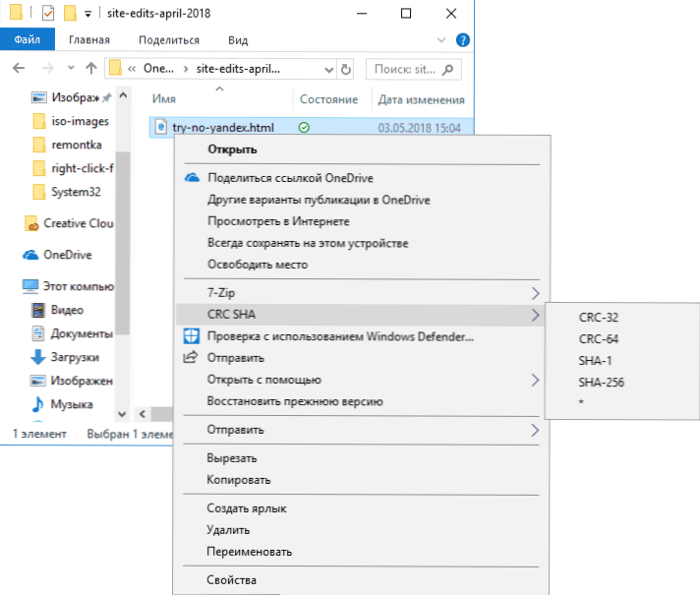Sort by Дата изменения column header
The image size is (700, 595).
coord(422,99)
